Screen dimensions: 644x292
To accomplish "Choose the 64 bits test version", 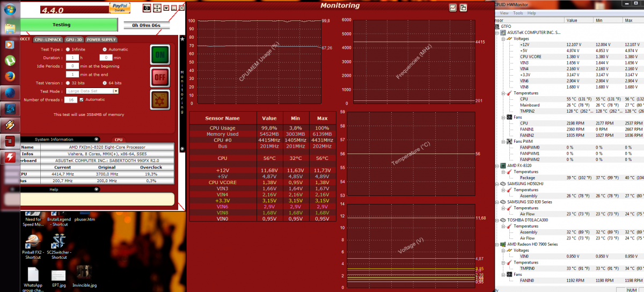I will [105, 83].
